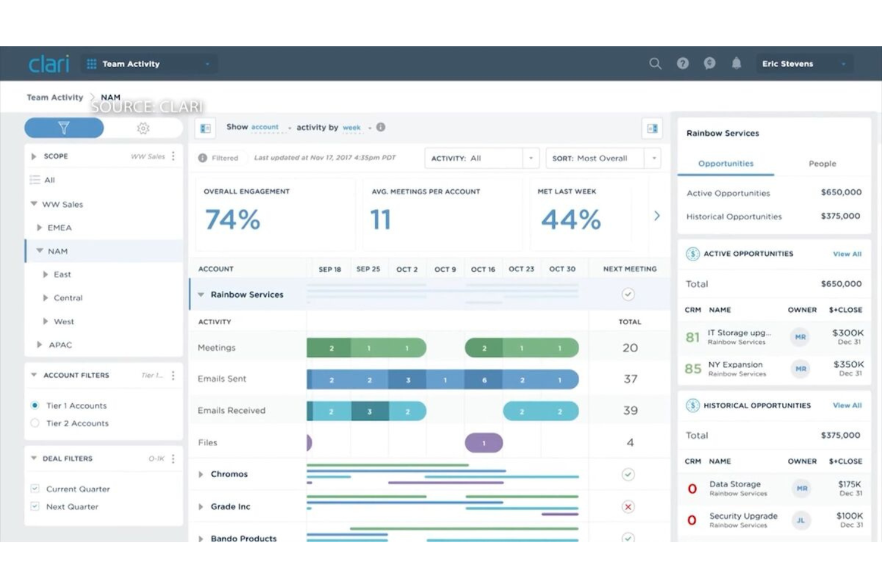This screenshot has width=882, height=588.
Task: Open the Activity: All dropdown
Action: point(482,158)
